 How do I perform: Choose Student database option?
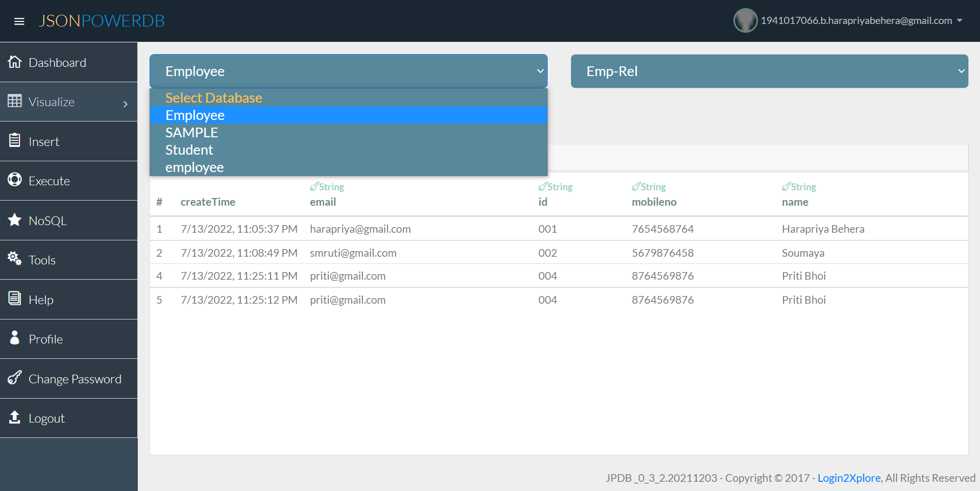click(x=189, y=150)
